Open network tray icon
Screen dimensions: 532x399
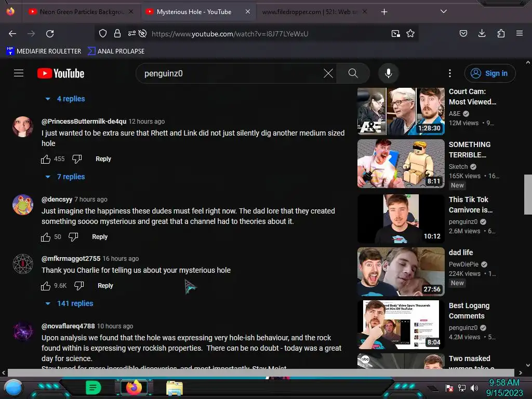462,388
